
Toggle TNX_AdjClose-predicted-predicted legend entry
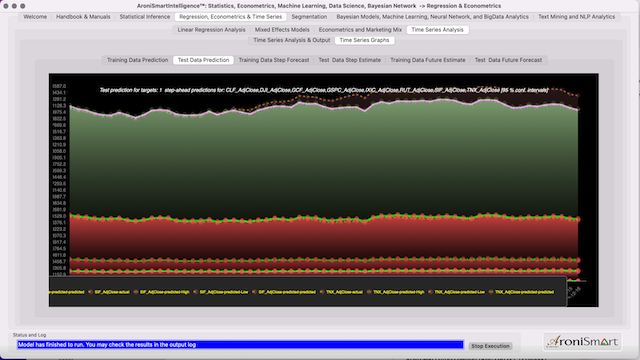point(522,292)
